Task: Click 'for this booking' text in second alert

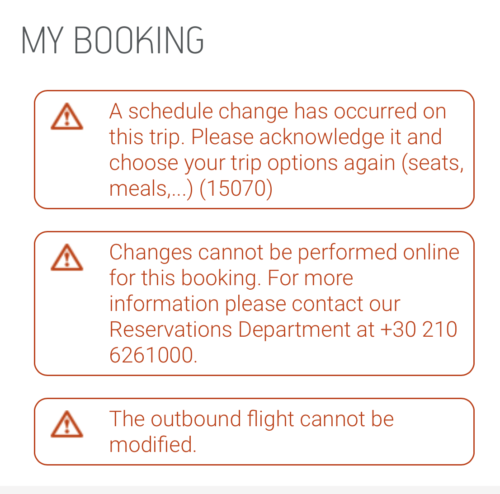Action: click(x=185, y=278)
